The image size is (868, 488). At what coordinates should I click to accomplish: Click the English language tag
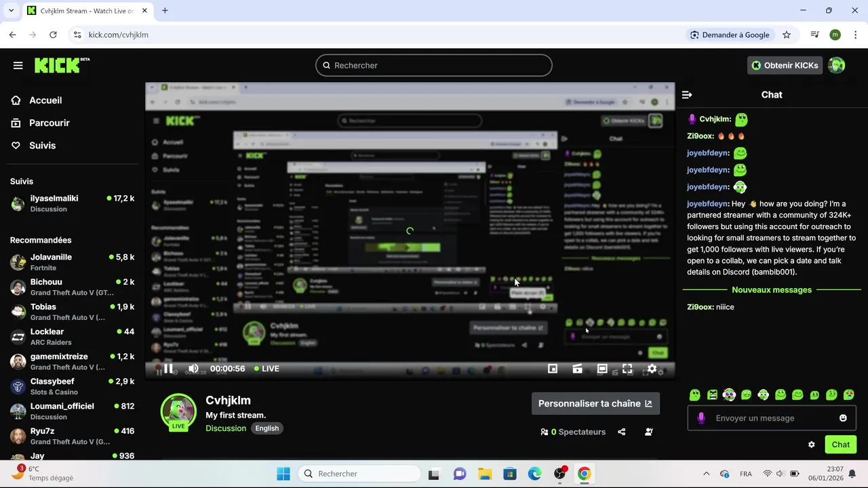tap(267, 428)
